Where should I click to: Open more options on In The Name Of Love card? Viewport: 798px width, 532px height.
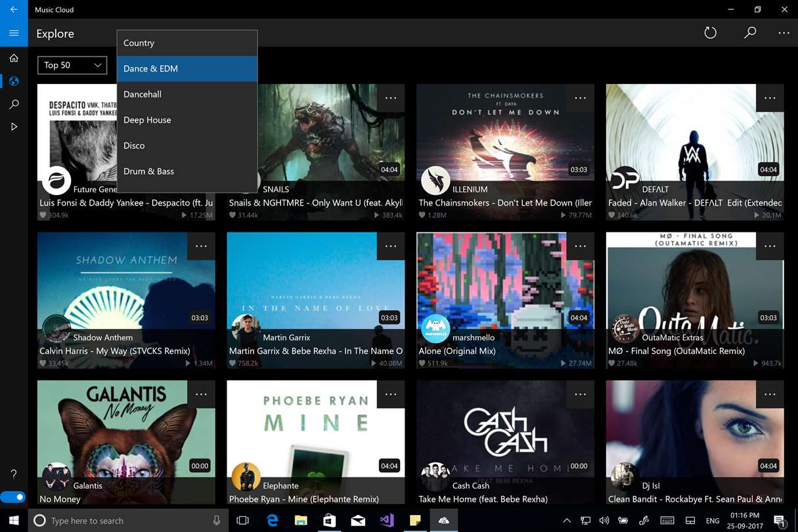pos(391,246)
